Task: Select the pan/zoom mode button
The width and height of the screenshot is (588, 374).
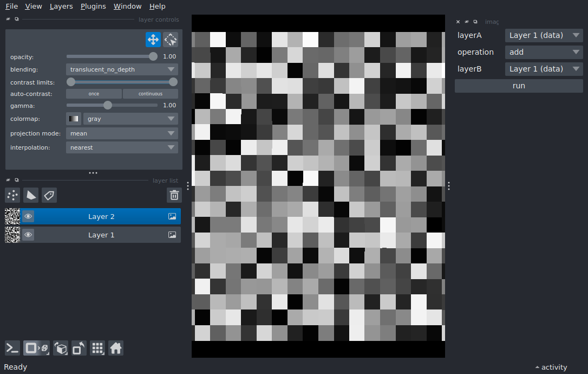Action: click(x=153, y=40)
